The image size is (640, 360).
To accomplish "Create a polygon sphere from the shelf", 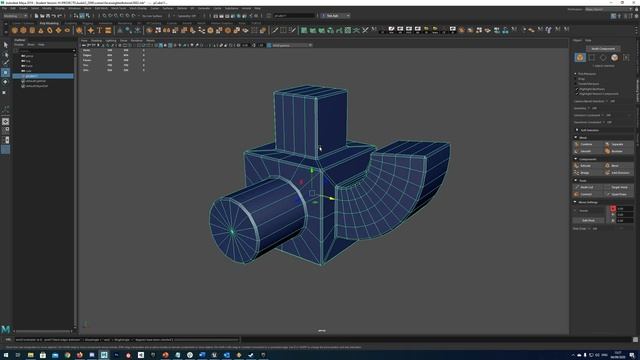I will [15, 30].
